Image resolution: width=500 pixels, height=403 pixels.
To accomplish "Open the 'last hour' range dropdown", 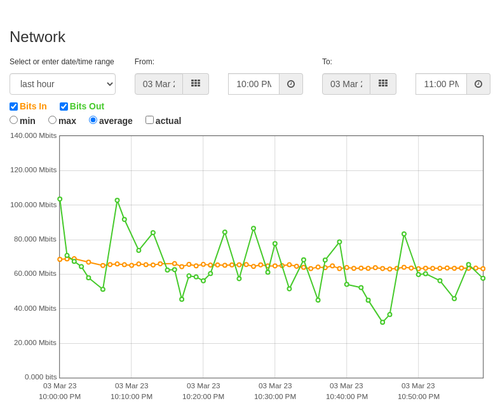I will 63,84.
